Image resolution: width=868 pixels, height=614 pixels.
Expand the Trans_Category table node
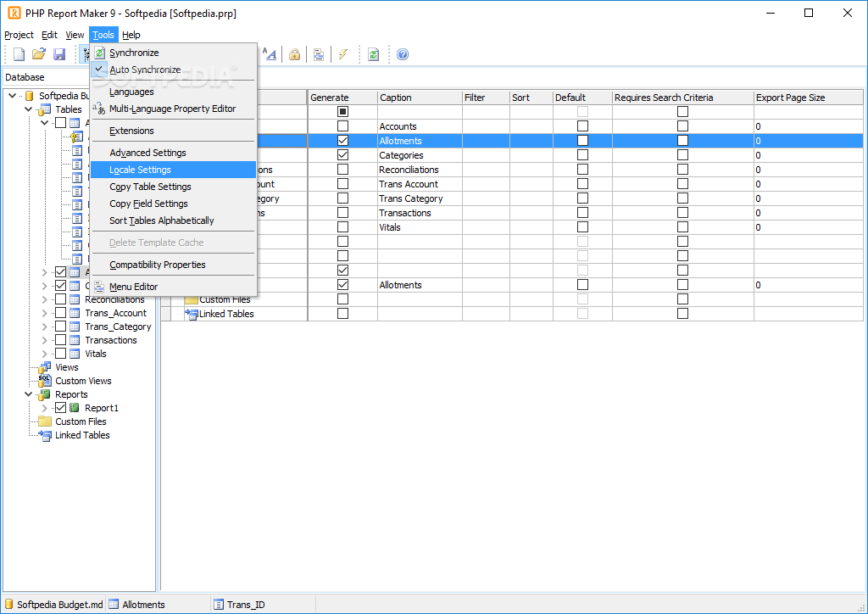click(x=44, y=327)
